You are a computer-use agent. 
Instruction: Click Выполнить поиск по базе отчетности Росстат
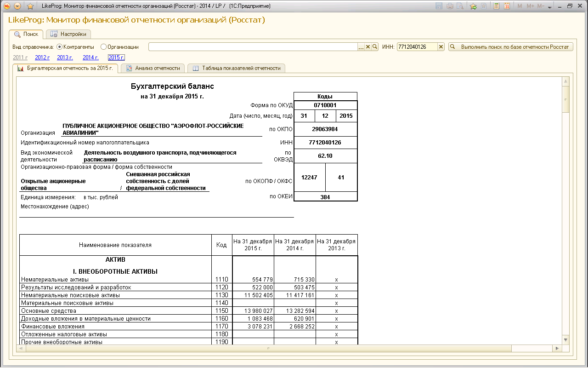tap(511, 47)
